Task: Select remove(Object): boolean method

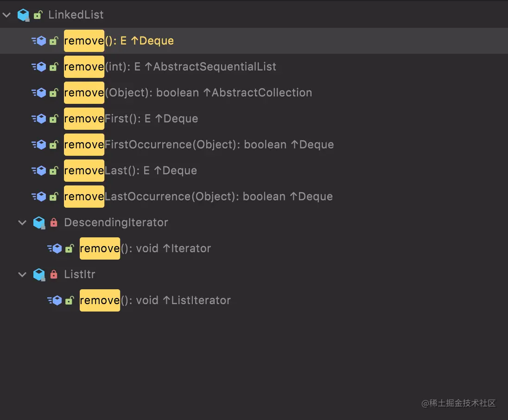Action: point(188,93)
